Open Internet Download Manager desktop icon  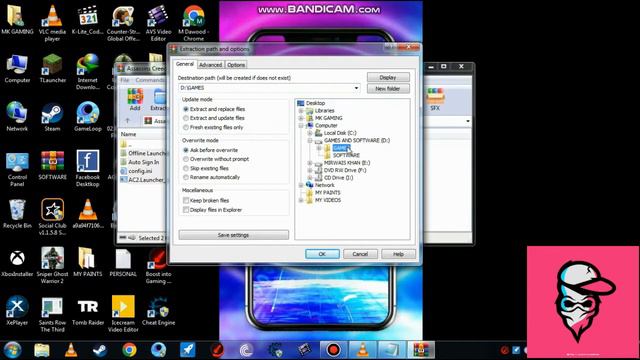pyautogui.click(x=87, y=71)
